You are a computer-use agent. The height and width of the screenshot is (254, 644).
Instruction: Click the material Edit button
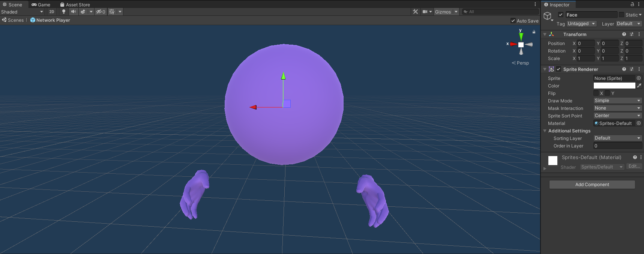coord(634,166)
